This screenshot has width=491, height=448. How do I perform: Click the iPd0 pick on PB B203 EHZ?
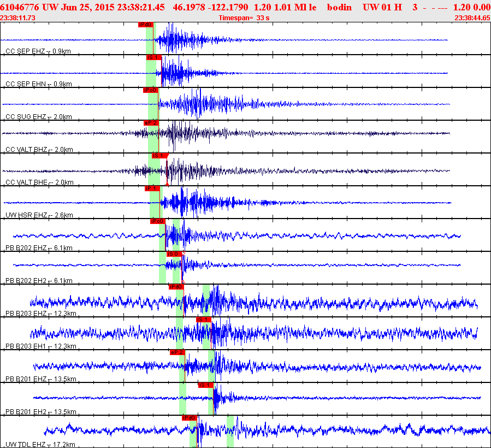pos(176,287)
